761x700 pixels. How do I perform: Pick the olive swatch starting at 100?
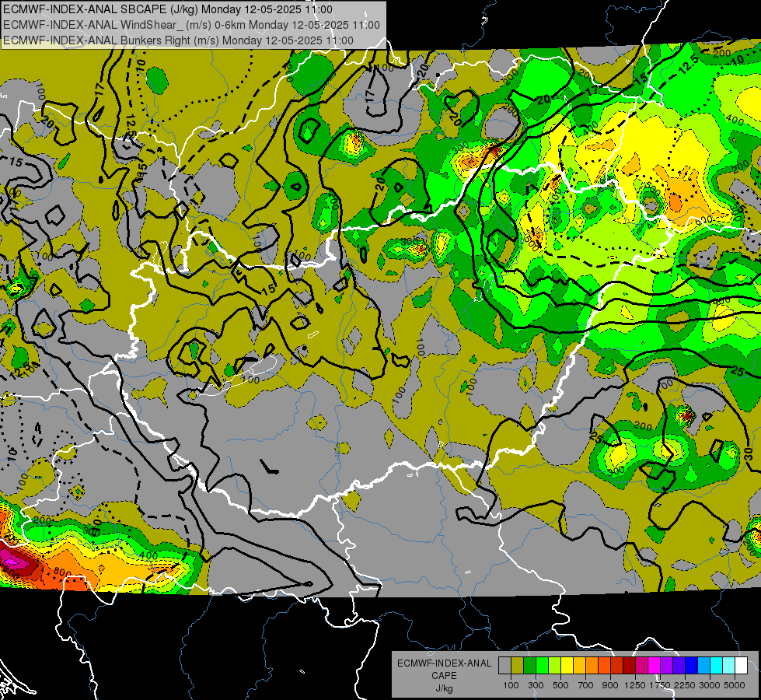tap(518, 666)
